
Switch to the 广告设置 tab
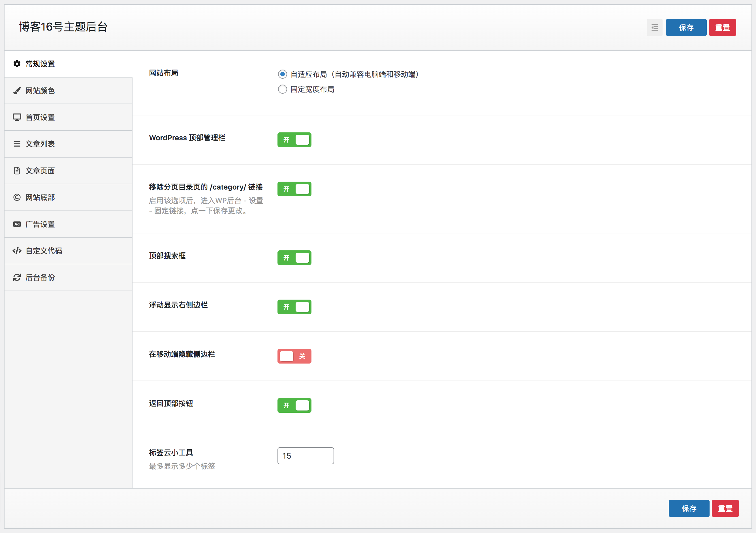coord(69,224)
